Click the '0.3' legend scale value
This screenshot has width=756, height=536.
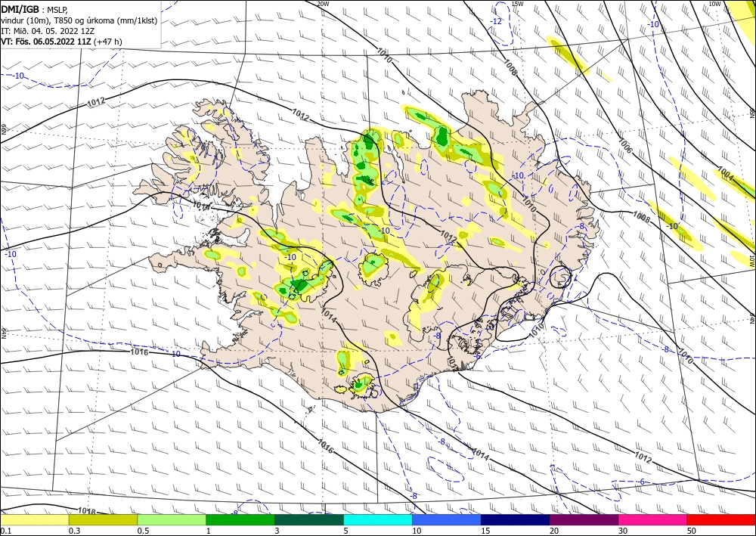(74, 531)
